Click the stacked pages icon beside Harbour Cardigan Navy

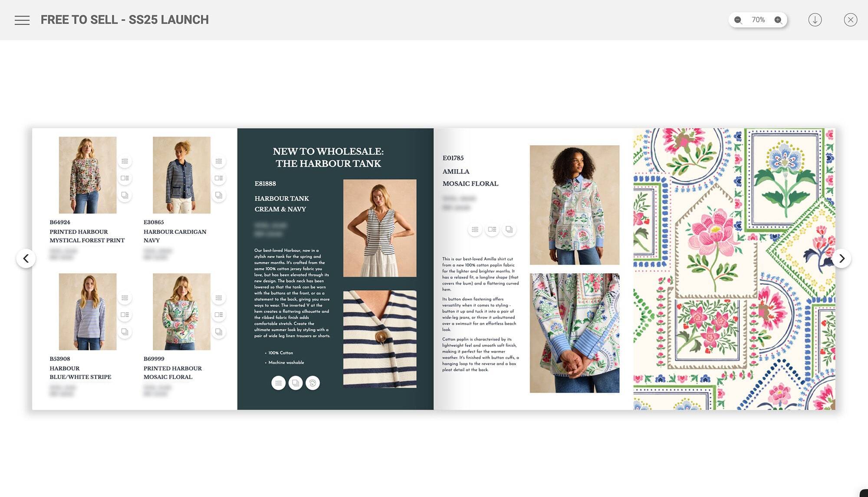pyautogui.click(x=219, y=196)
